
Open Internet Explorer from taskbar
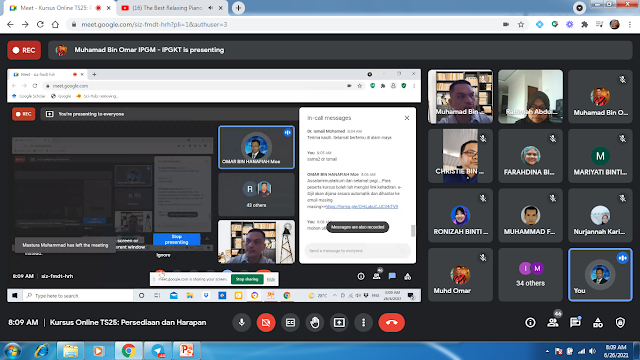pos(41,351)
